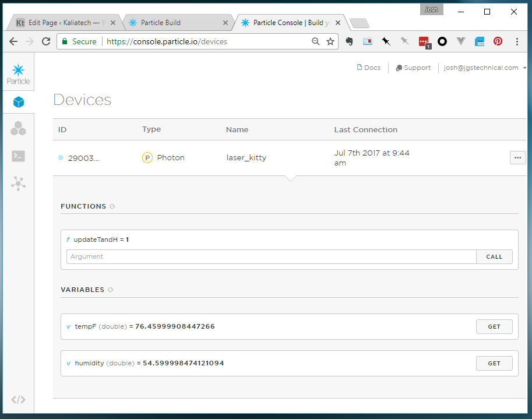This screenshot has width=532, height=419.
Task: Open the code brackets icon in sidebar
Action: [x=18, y=400]
